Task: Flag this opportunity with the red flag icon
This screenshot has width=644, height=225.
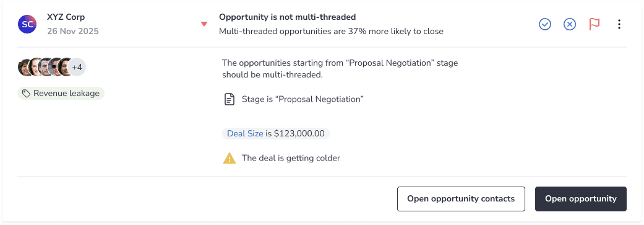Action: point(595,24)
